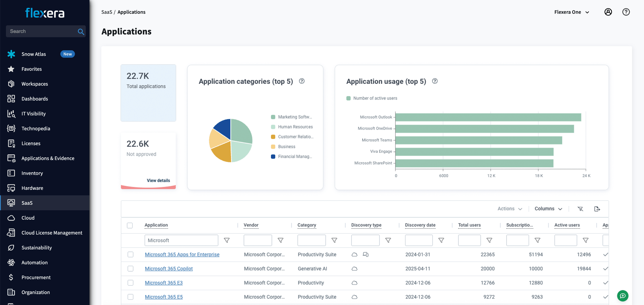This screenshot has height=305, width=644.
Task: Open help for Application categories chart
Action: point(302,81)
